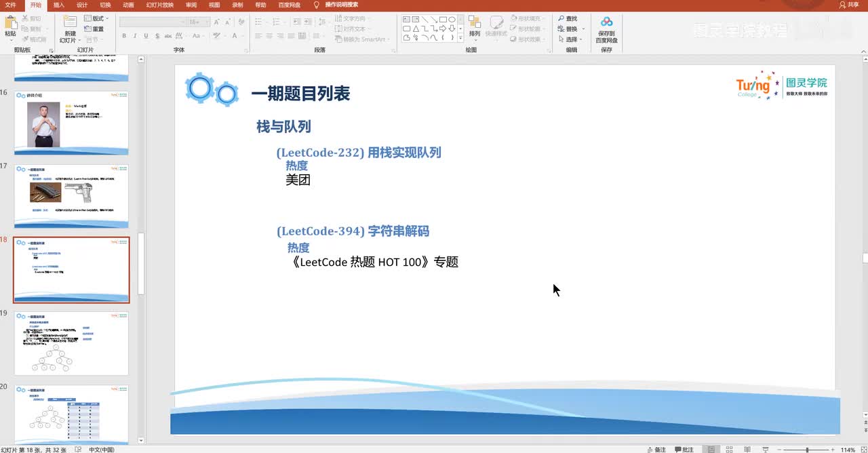
Task: Open the font name combo box
Action: click(153, 22)
